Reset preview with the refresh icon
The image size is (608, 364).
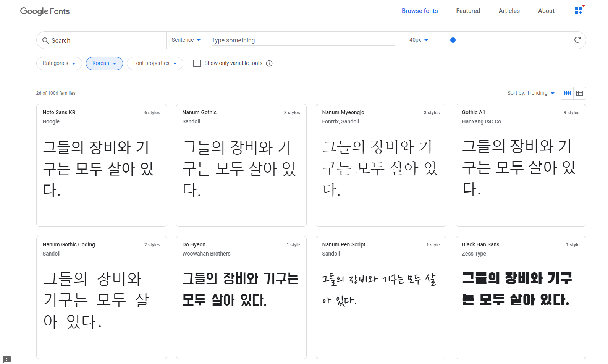coord(577,40)
